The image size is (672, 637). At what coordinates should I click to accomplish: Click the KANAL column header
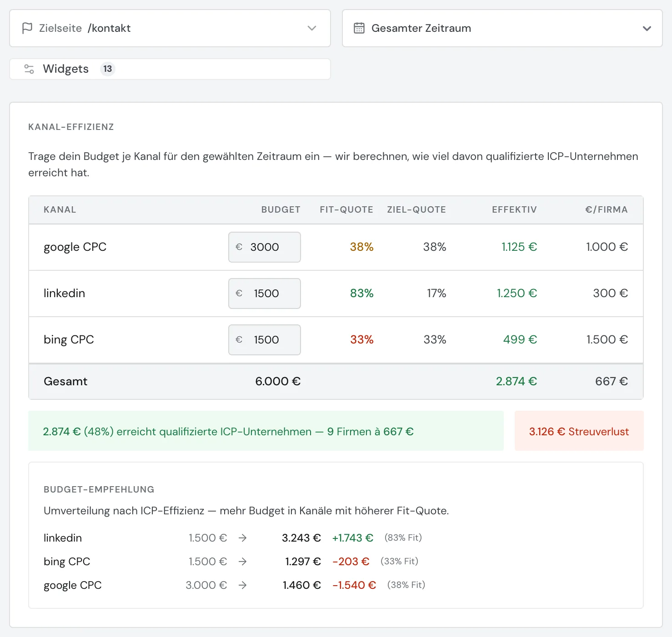pyautogui.click(x=60, y=210)
